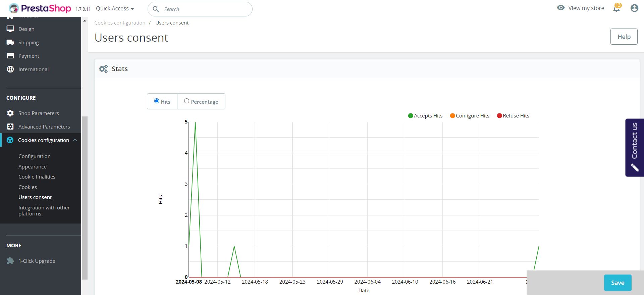Click the eye icon beside View my store

(x=561, y=8)
